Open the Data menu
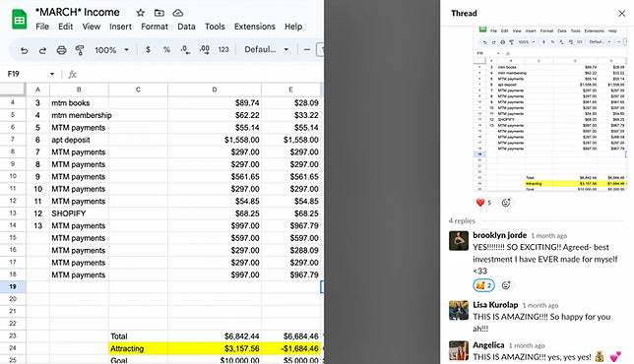The image size is (634, 364). 186,27
